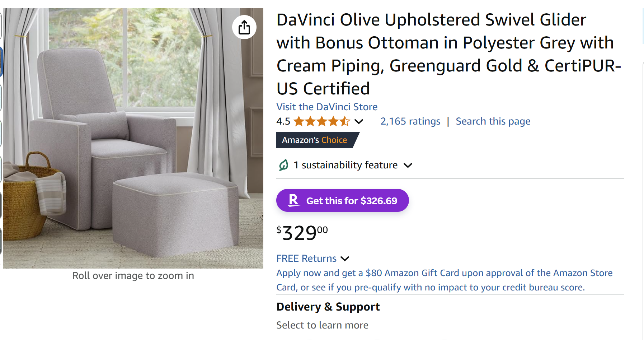Click the Search this page link

(x=493, y=121)
